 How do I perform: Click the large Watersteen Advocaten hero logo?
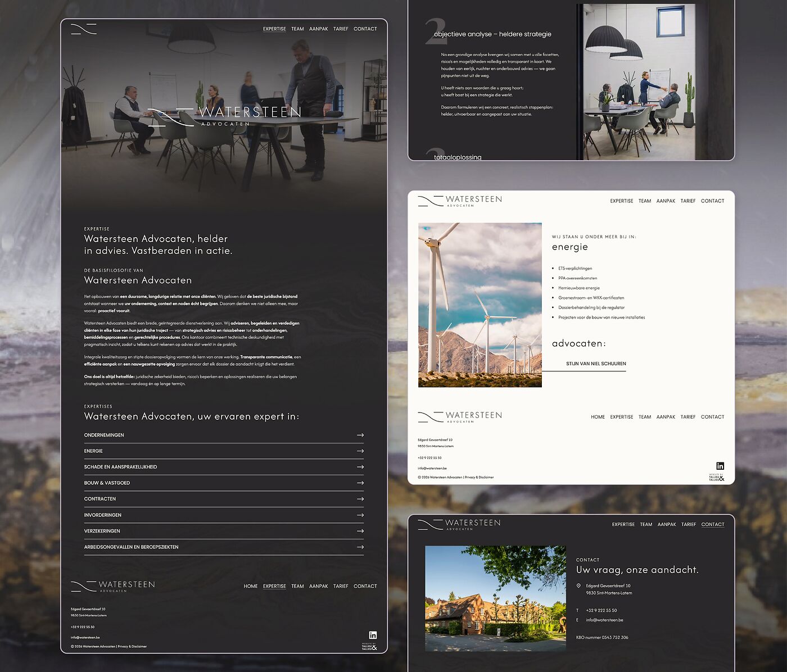click(225, 116)
